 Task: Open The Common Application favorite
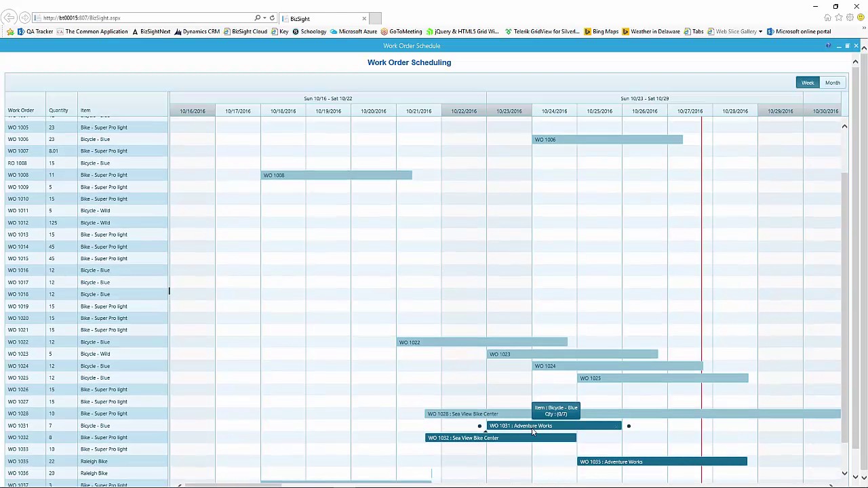(92, 31)
